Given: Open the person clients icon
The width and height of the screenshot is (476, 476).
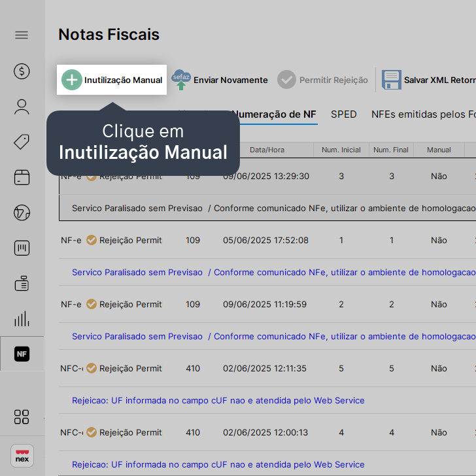Looking at the screenshot, I should 22,107.
